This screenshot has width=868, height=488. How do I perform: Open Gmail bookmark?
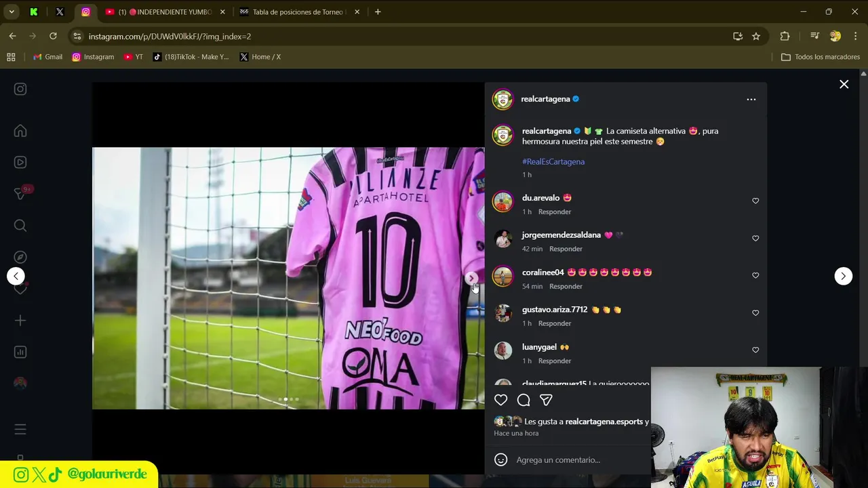click(x=48, y=57)
